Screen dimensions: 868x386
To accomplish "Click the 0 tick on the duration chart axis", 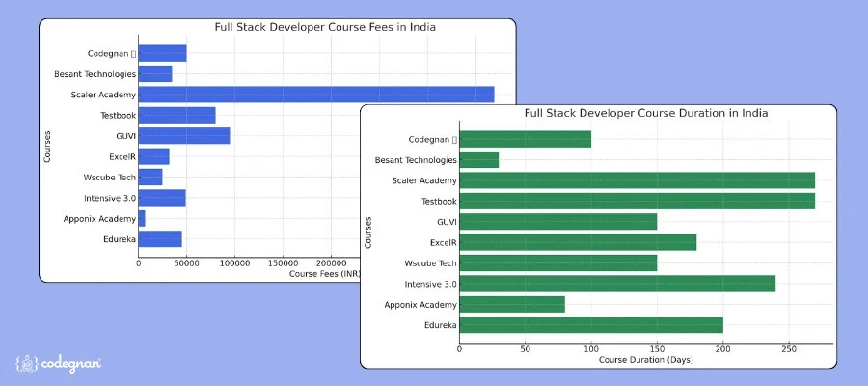I will click(x=459, y=349).
